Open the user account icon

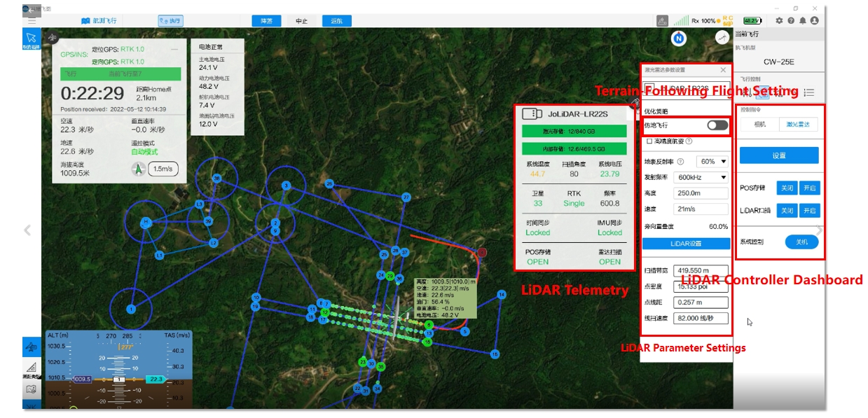click(x=814, y=21)
